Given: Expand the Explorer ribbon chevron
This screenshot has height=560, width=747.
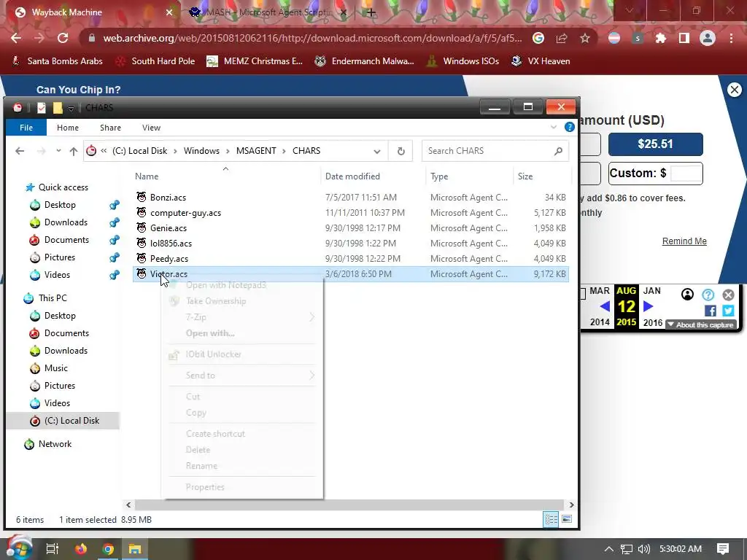Looking at the screenshot, I should (554, 127).
